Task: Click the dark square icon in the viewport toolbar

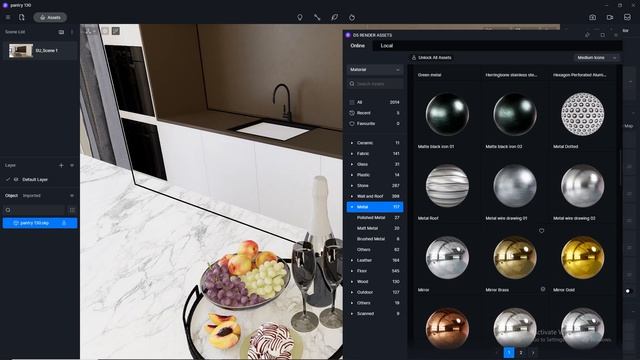Action: (x=116, y=31)
